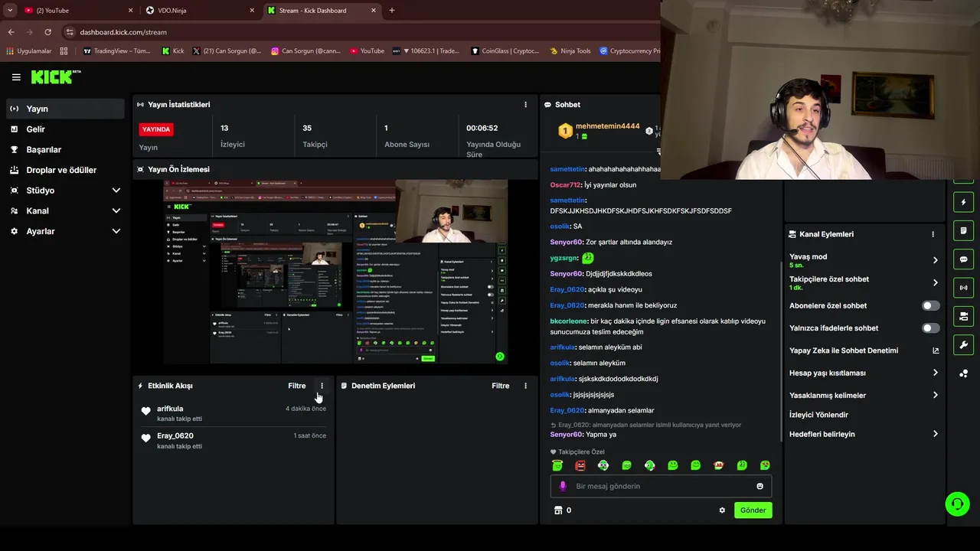Click username Oscar712 in chat
The width and height of the screenshot is (980, 551).
point(565,184)
